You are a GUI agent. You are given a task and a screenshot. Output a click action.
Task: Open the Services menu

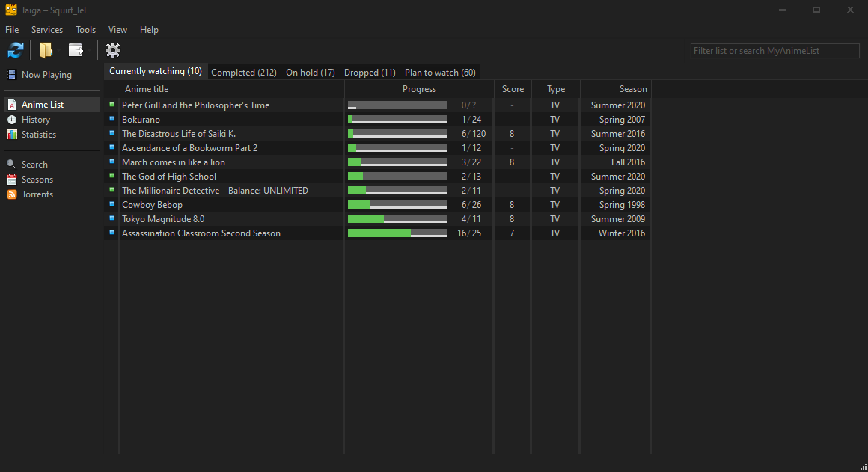click(47, 30)
